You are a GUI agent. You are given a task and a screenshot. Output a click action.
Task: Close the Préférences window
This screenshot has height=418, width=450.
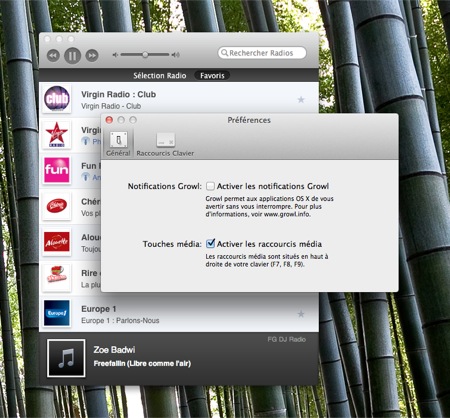tap(109, 120)
